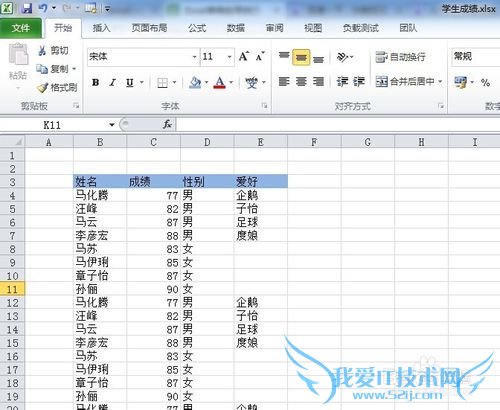Select column B header
Image resolution: width=500 pixels, height=410 pixels.
tap(100, 142)
